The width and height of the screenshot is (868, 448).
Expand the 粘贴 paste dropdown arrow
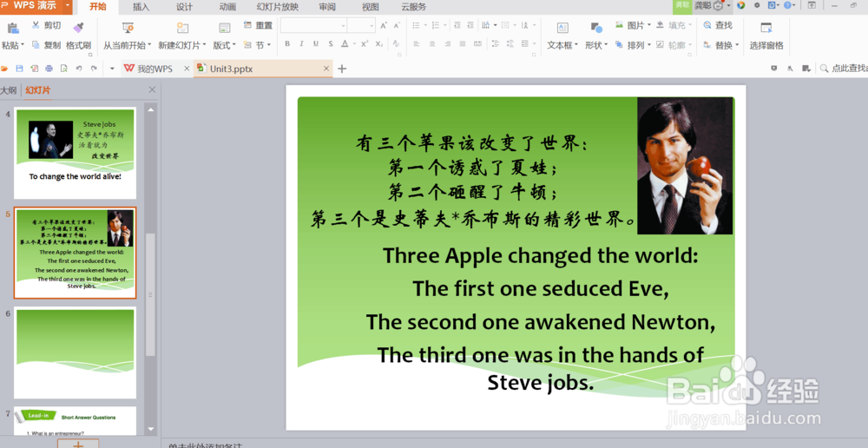click(x=23, y=45)
